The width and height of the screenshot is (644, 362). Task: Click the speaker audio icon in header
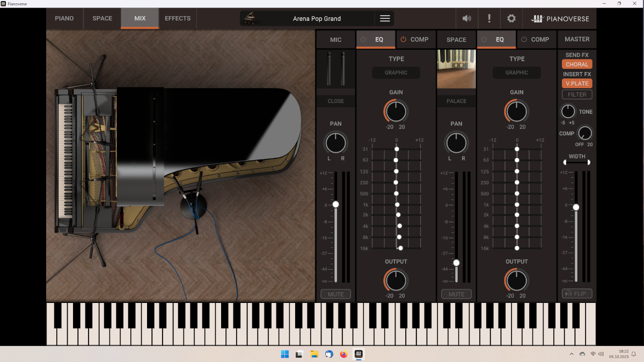point(467,18)
